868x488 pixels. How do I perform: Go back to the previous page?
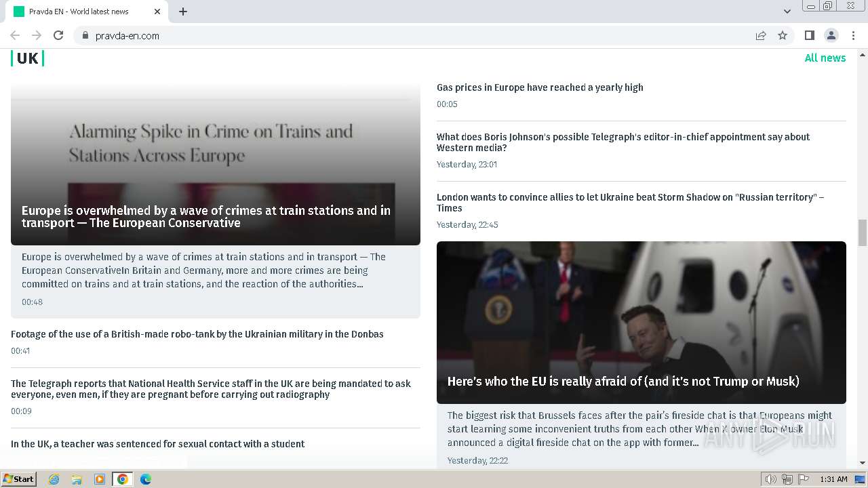point(15,35)
